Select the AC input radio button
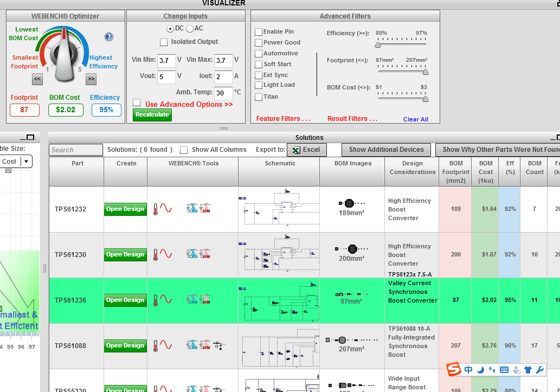 click(190, 29)
